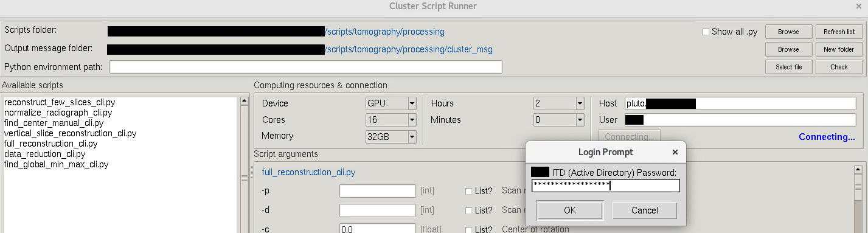Click the New folder button
Image resolution: width=868 pixels, height=233 pixels.
click(839, 49)
